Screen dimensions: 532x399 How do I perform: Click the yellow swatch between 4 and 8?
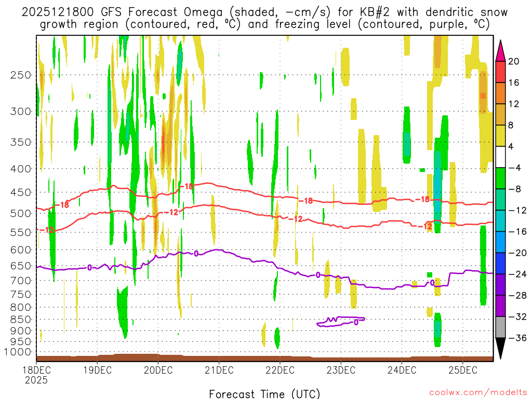coord(500,136)
